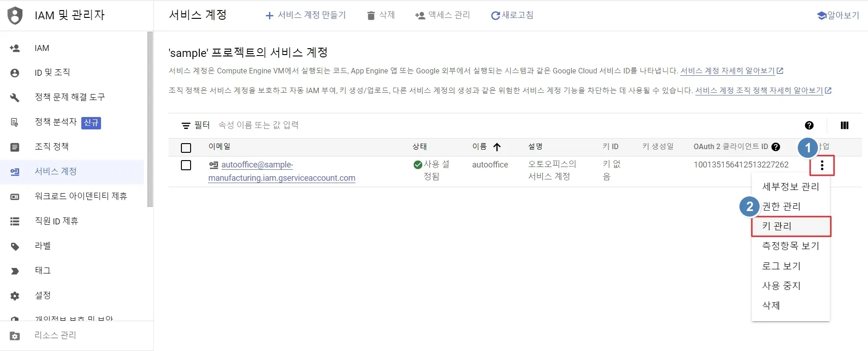Viewport: 868px width, 351px height.
Task: Toggle the autooffice row checkbox
Action: point(186,165)
